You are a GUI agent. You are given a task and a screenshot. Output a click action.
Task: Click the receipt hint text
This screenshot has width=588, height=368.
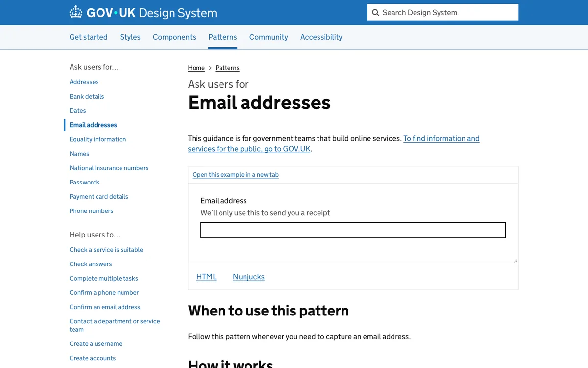265,213
